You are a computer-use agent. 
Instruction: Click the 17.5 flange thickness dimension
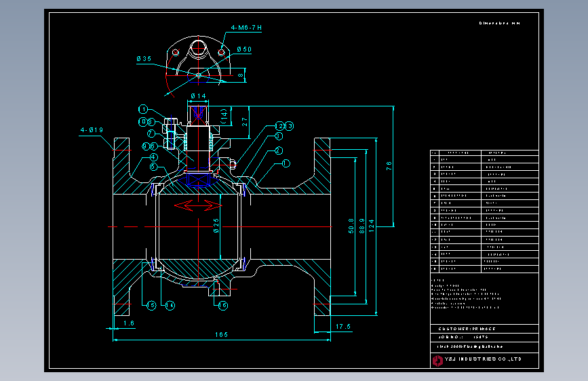[x=342, y=327]
